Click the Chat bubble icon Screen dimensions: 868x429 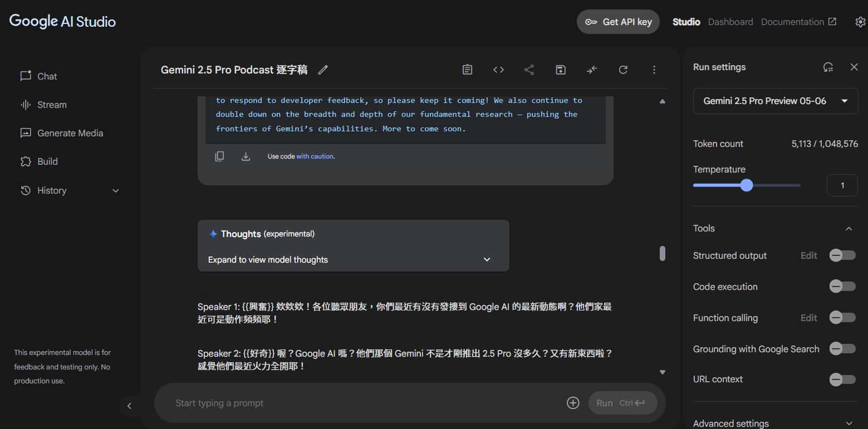[x=26, y=76]
